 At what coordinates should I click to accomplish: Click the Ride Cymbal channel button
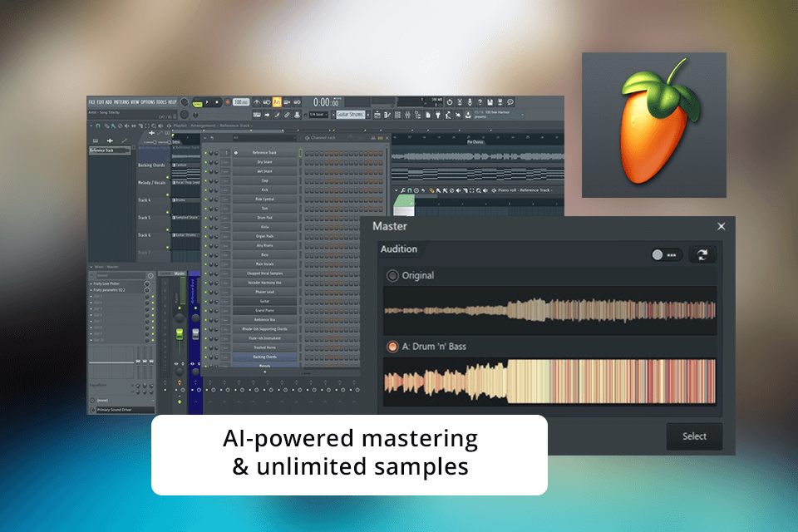tap(264, 199)
